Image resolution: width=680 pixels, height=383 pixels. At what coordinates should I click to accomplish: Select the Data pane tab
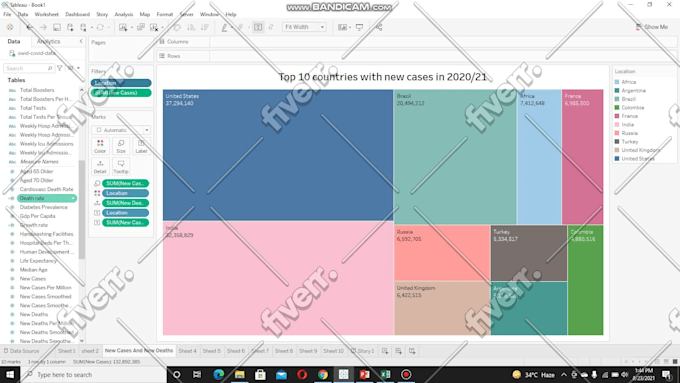coord(14,42)
